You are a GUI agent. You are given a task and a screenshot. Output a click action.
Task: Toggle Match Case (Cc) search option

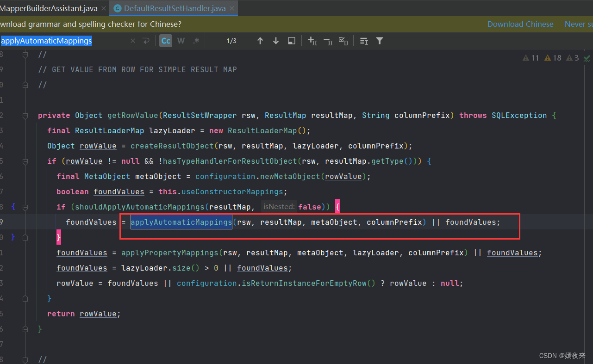tap(166, 41)
